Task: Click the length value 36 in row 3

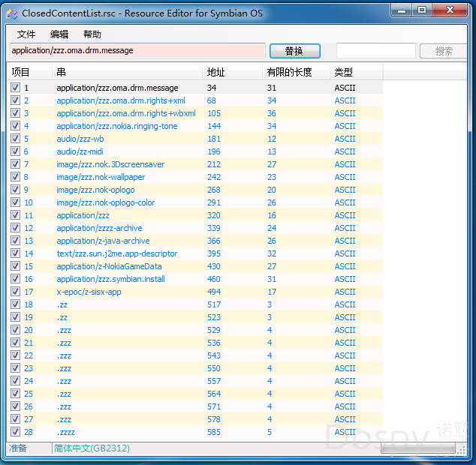Action: point(271,113)
